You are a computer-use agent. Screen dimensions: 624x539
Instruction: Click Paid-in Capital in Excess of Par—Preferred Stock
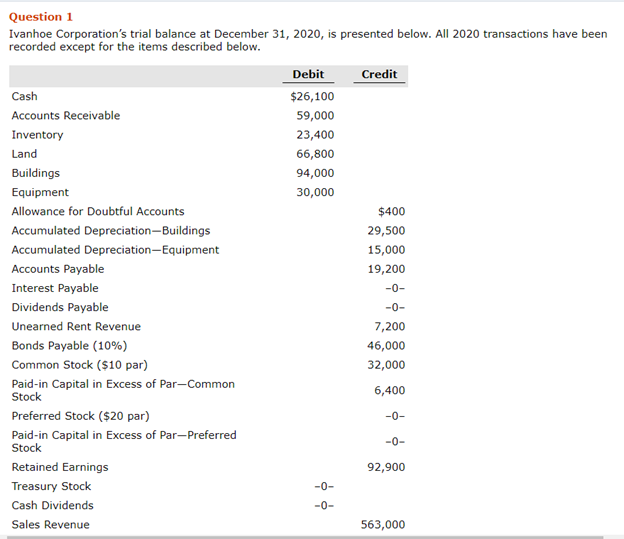(124, 441)
